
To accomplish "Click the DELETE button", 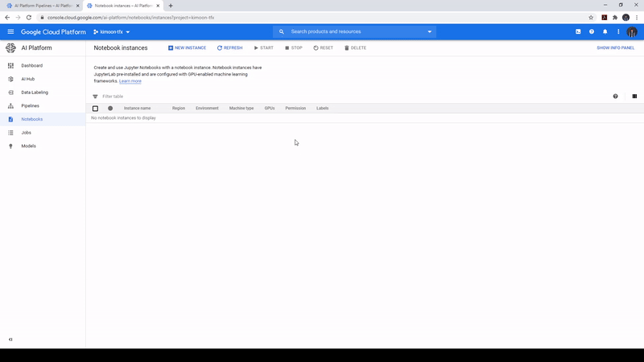I will (x=355, y=48).
